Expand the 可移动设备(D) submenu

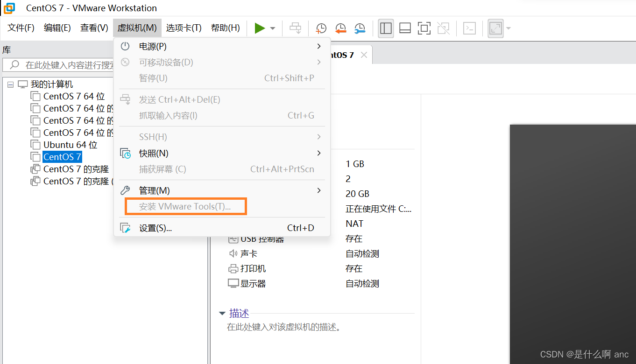coord(222,63)
